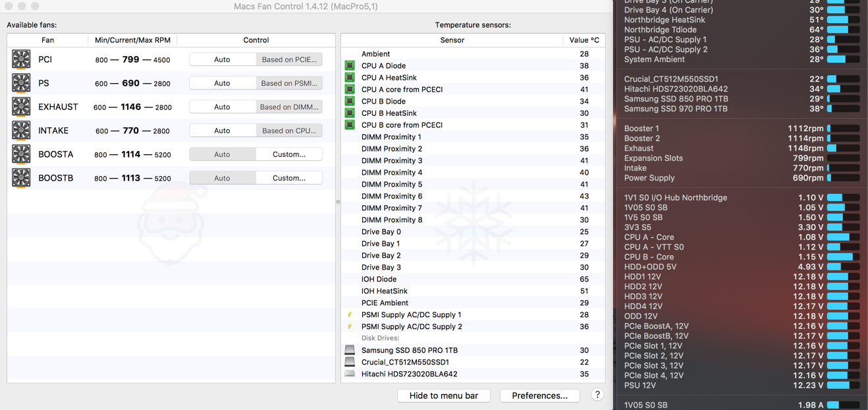Click the Hitachi HDS723020BLA642 drive icon

point(350,374)
